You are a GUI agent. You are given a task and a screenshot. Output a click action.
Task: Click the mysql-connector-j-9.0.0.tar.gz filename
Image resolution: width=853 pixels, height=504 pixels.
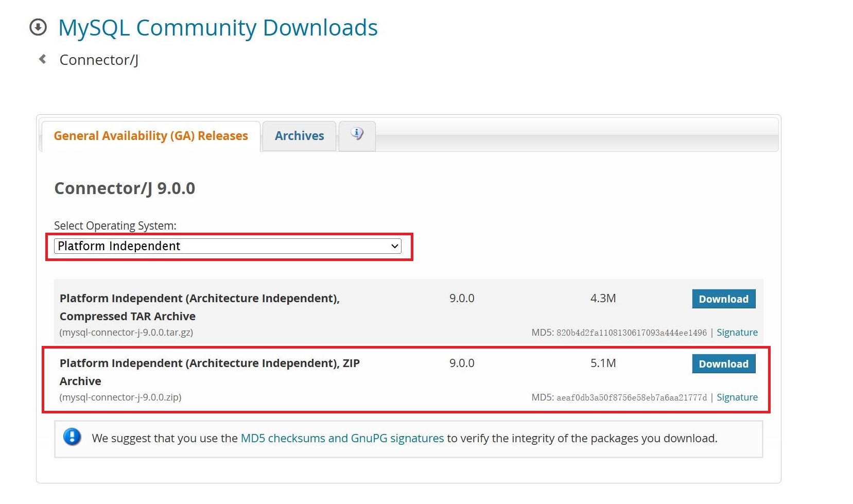pyautogui.click(x=126, y=333)
